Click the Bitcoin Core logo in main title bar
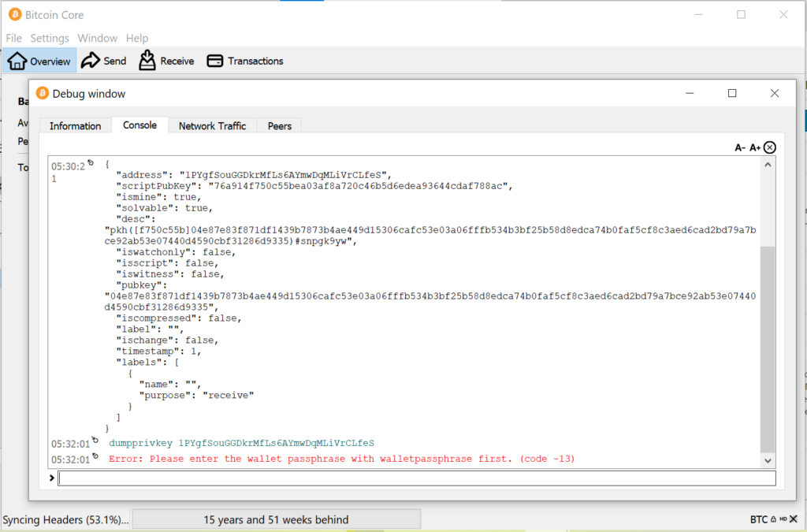807x532 pixels. point(15,14)
